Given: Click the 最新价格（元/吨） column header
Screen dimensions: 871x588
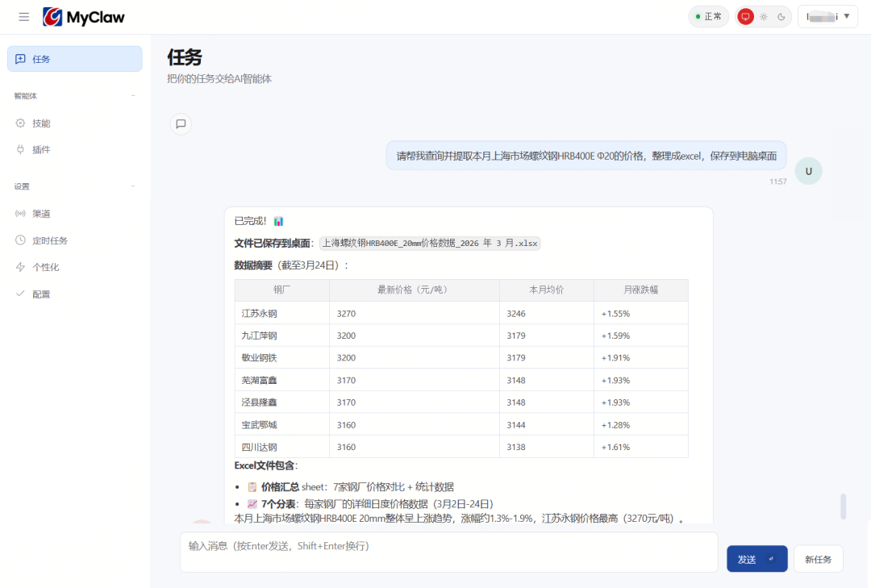Looking at the screenshot, I should 415,290.
